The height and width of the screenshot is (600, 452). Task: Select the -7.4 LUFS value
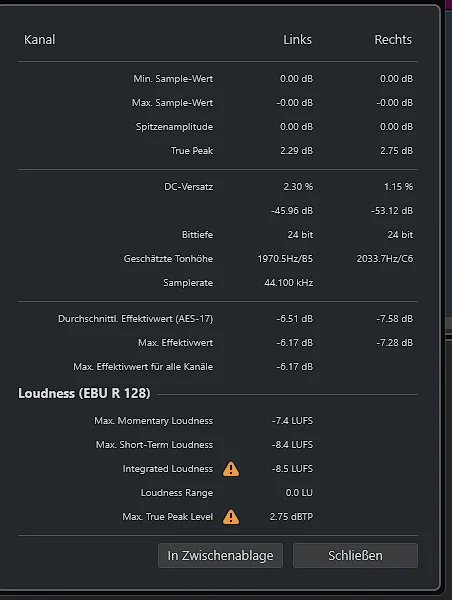(x=292, y=421)
